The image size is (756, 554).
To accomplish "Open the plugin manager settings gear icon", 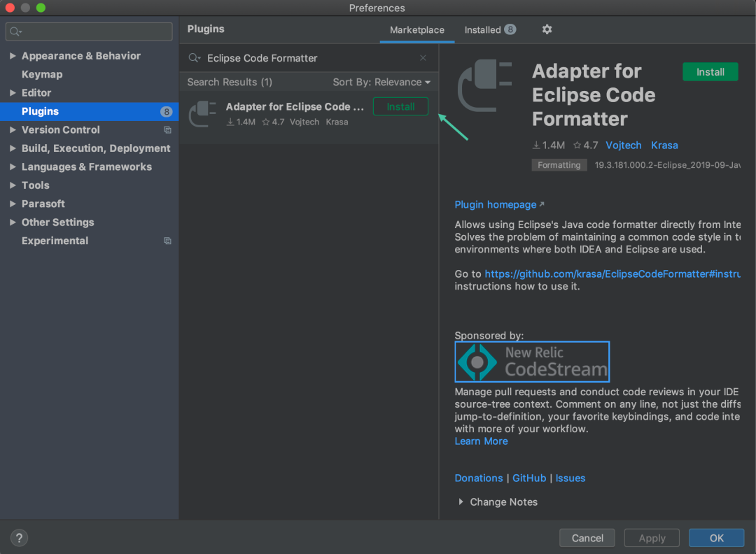I will coord(547,29).
